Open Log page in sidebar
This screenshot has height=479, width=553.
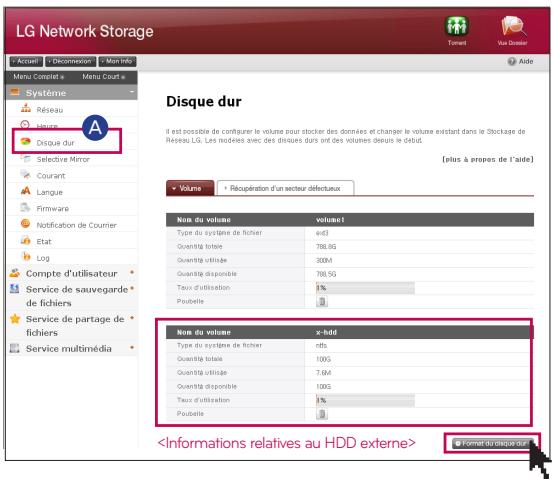[x=43, y=258]
